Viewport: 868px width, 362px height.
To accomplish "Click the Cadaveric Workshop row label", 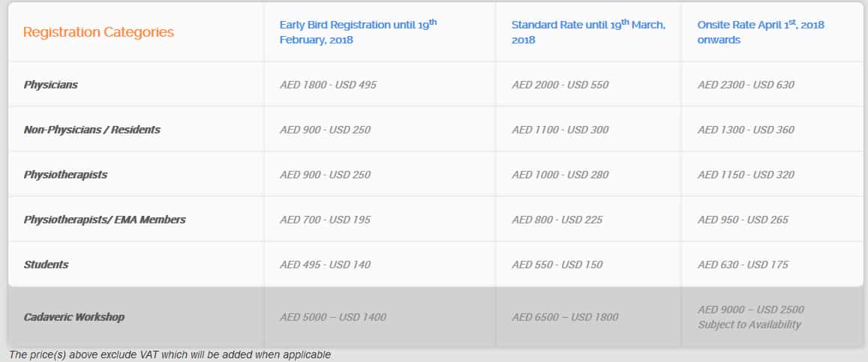I will pos(74,317).
